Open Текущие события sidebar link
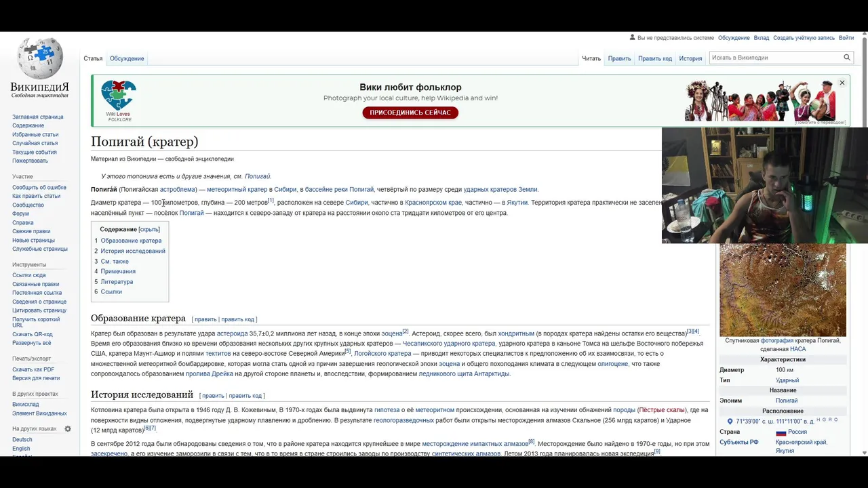 click(35, 152)
